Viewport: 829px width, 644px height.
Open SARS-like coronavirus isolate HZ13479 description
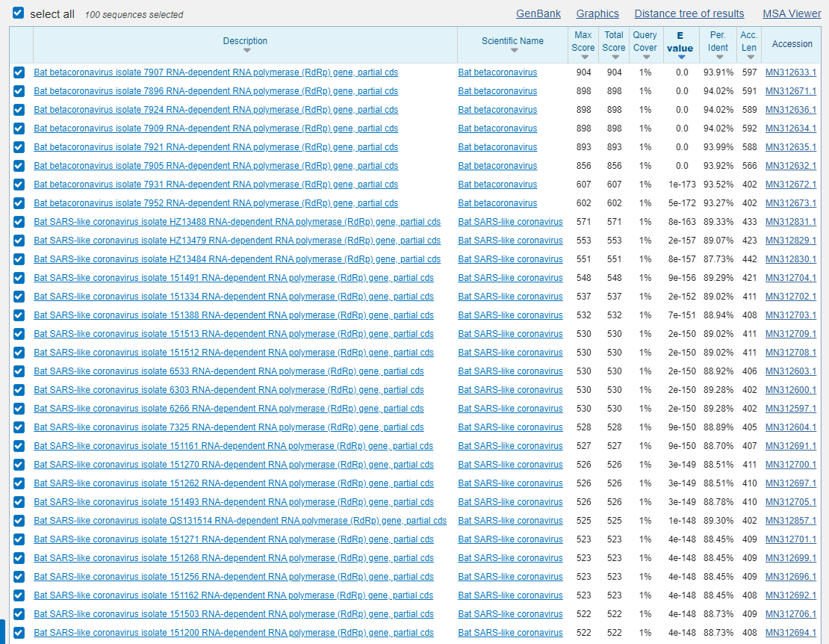coord(237,241)
